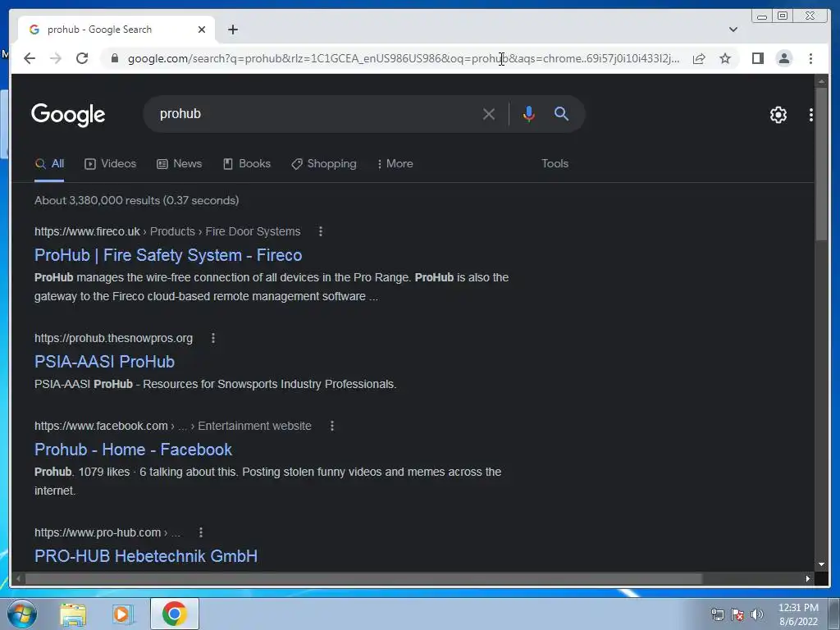The image size is (840, 630).
Task: Click the vertical scrollbar thumb
Action: tap(821, 164)
